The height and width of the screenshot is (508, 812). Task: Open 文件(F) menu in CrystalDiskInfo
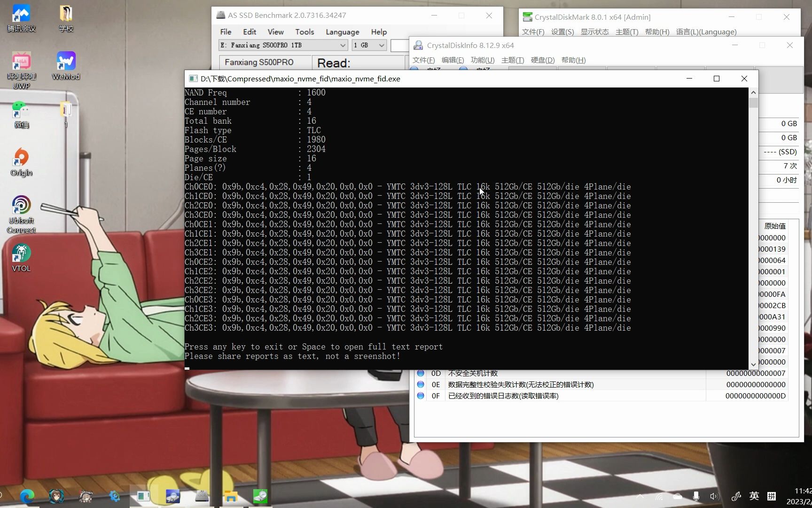[x=423, y=60]
